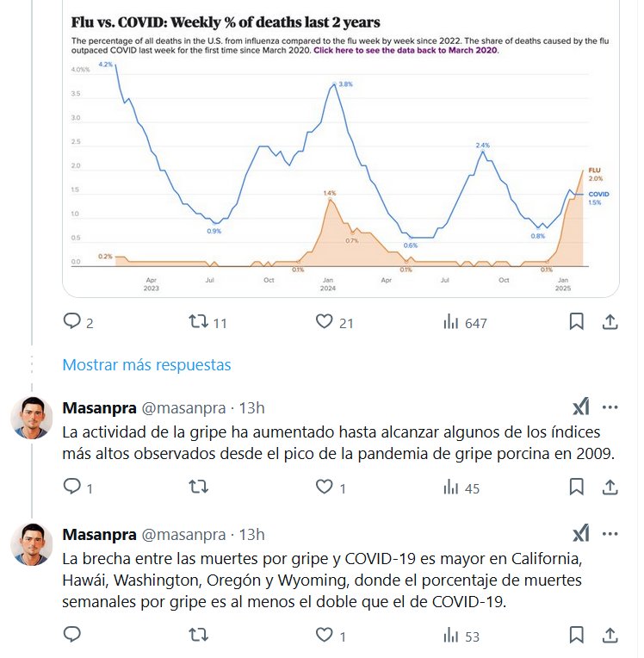Image resolution: width=644 pixels, height=658 pixels.
Task: Open more options on swine flu reply
Action: coord(610,407)
